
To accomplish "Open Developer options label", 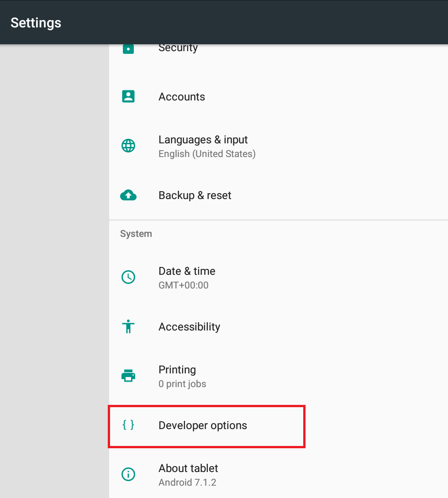I will pyautogui.click(x=203, y=425).
